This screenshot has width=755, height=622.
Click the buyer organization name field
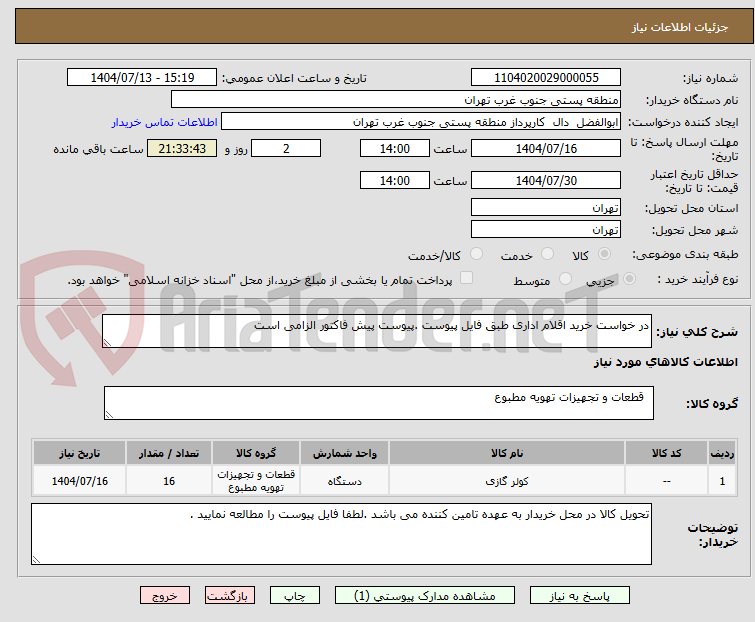[x=396, y=100]
